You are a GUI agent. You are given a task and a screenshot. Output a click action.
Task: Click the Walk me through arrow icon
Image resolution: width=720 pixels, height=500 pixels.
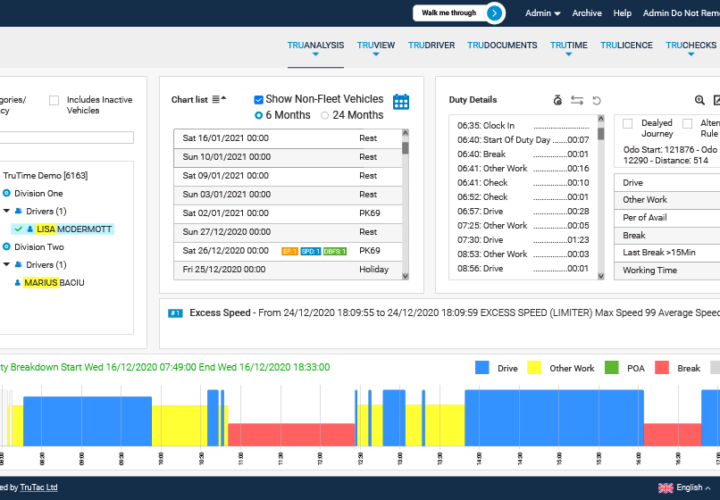[494, 13]
